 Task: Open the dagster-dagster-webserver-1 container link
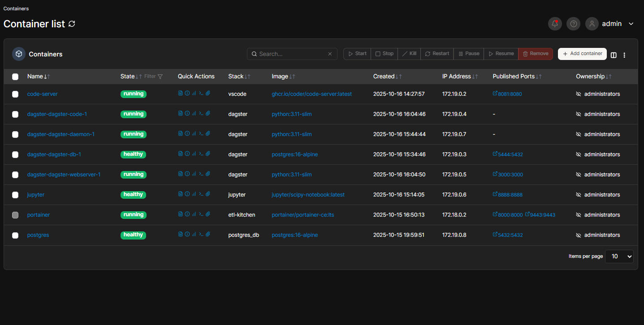(64, 175)
